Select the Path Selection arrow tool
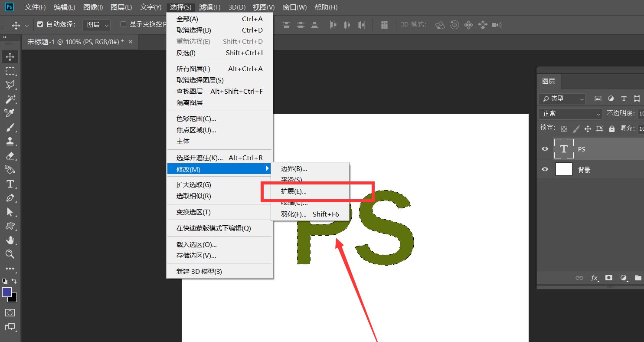This screenshot has width=644, height=342. coord(10,212)
